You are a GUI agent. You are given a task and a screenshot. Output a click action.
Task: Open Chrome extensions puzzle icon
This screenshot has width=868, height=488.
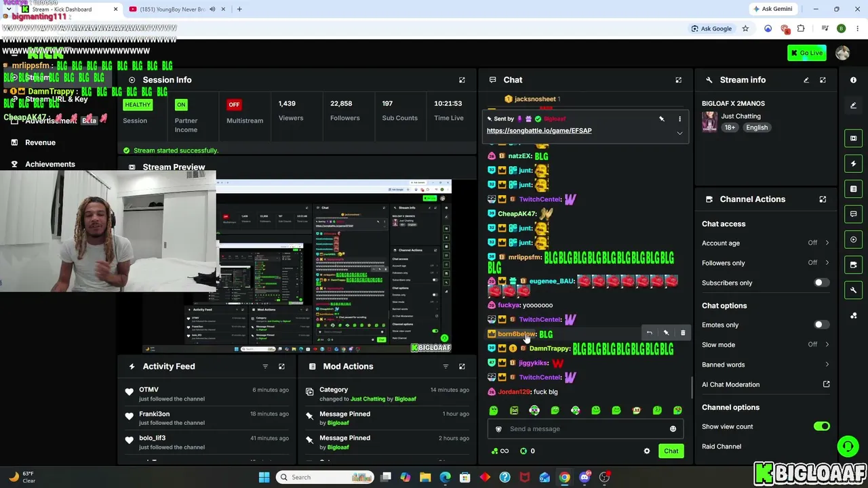click(x=801, y=28)
